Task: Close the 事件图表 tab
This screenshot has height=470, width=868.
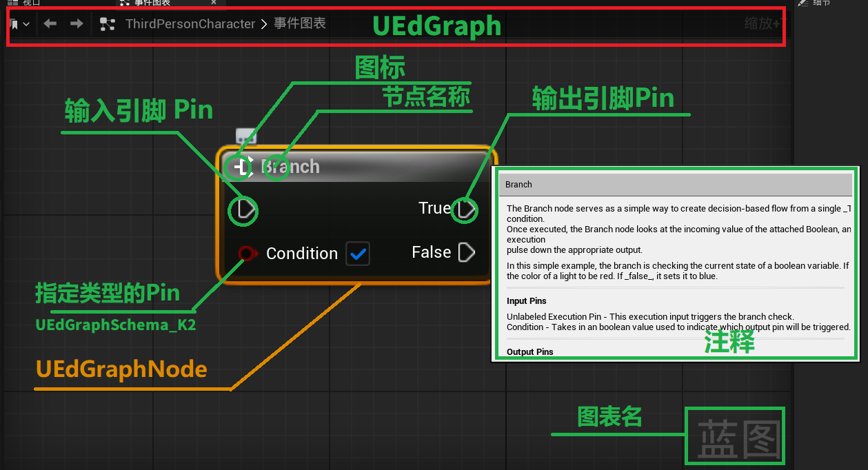Action: pos(214,2)
